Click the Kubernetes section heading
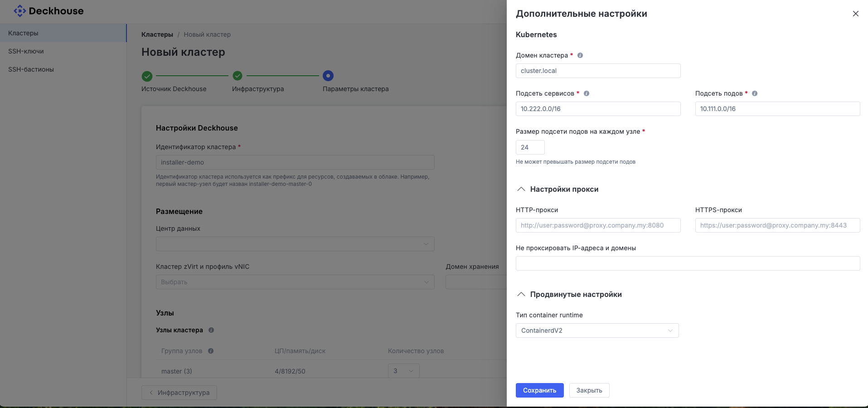 [x=536, y=34]
